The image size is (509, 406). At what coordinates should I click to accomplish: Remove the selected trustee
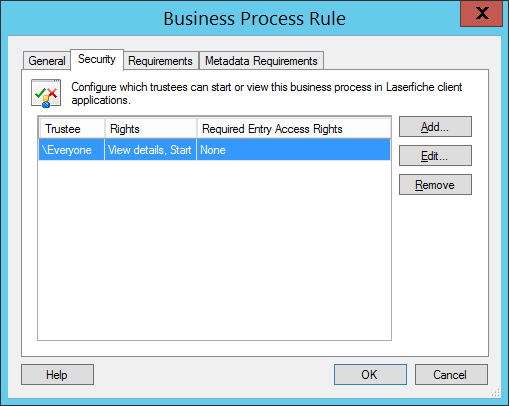[x=435, y=185]
